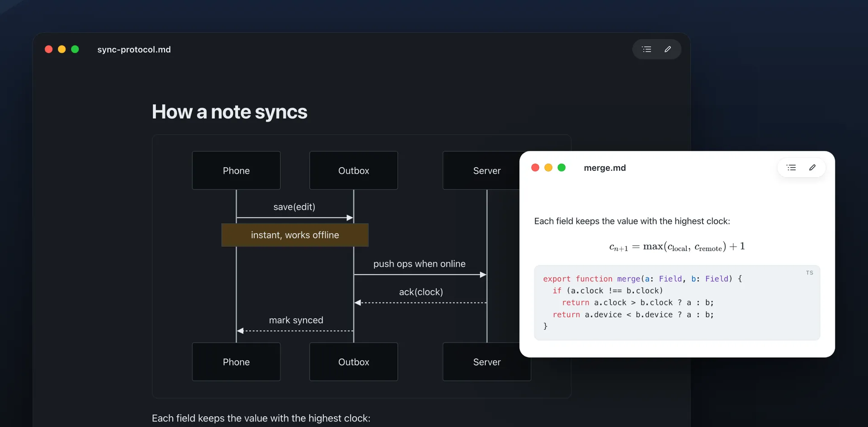Click the 'instant, works offline' note box
Viewport: 868px width, 427px height.
[295, 235]
